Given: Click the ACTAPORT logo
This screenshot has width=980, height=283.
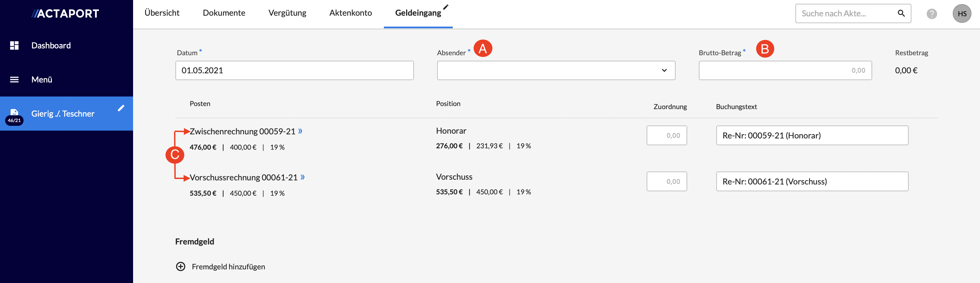Looking at the screenshot, I should [x=65, y=14].
